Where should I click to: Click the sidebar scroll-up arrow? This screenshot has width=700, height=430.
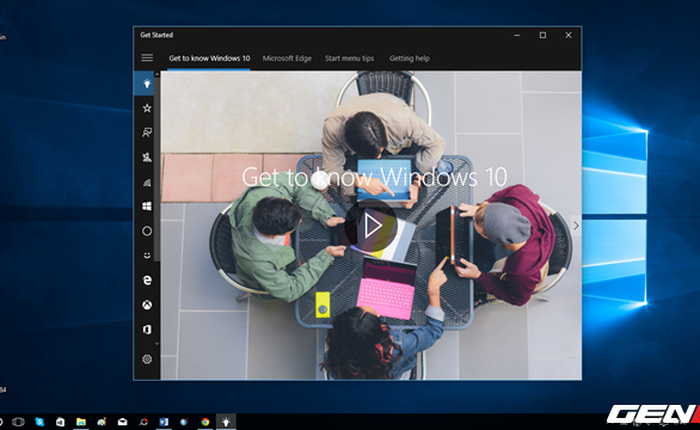pyautogui.click(x=157, y=74)
